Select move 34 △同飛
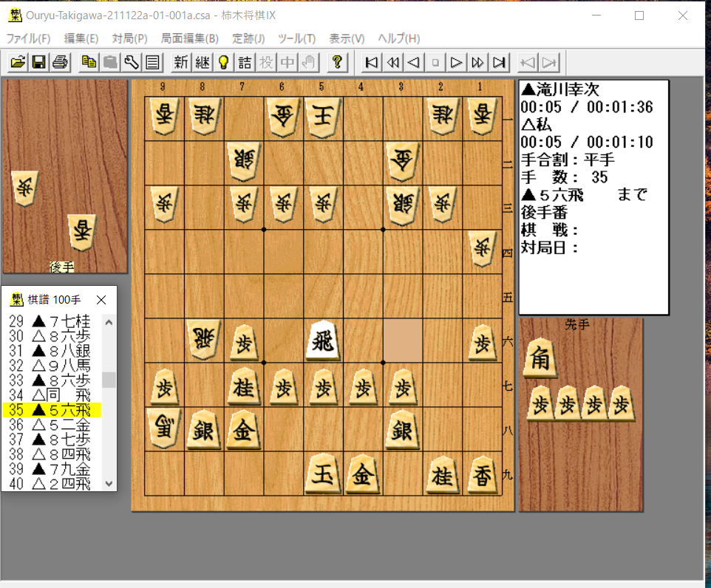The height and width of the screenshot is (588, 711). click(x=52, y=395)
